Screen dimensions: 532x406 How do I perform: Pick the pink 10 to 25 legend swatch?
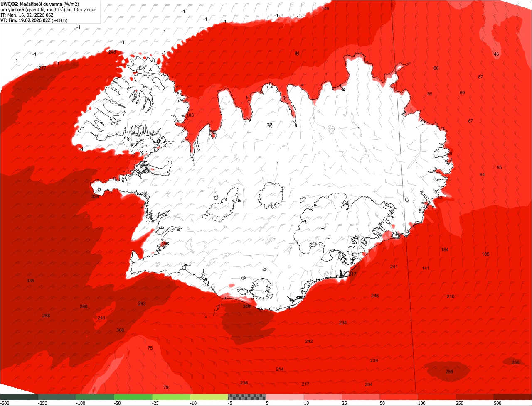[323, 397]
